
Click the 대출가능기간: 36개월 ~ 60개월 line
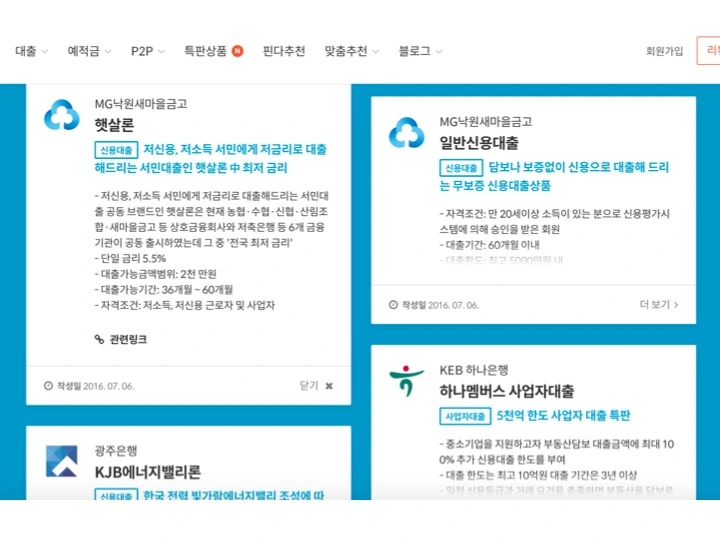tap(163, 289)
